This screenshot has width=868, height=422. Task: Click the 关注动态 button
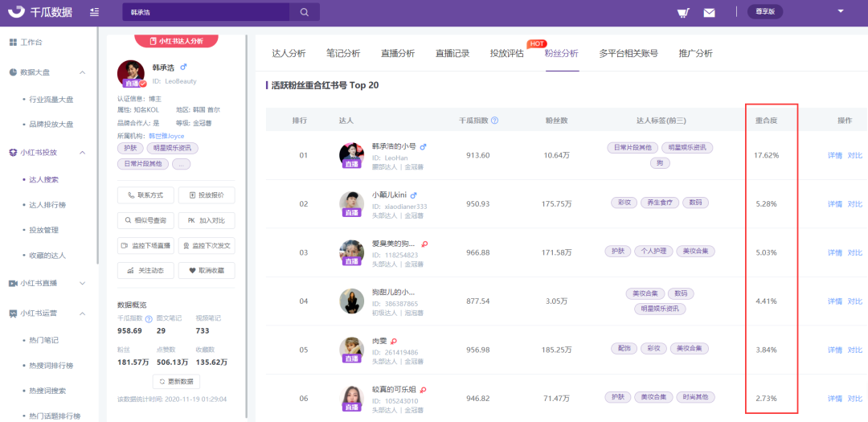pyautogui.click(x=145, y=270)
